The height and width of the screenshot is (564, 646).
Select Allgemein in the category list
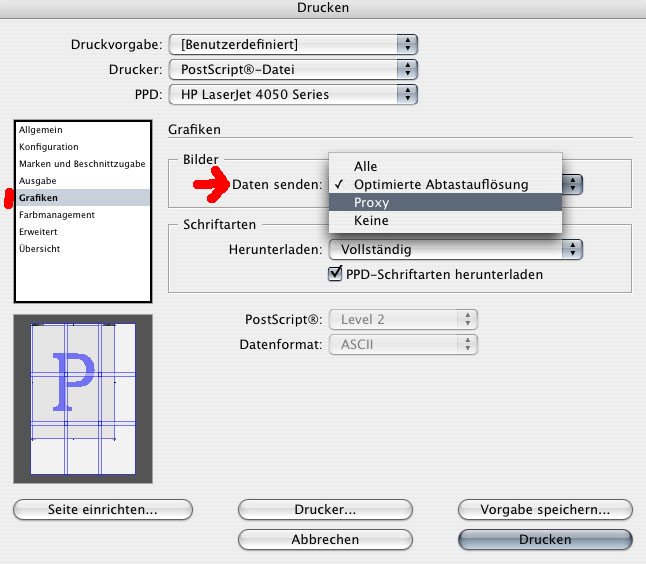[83, 130]
